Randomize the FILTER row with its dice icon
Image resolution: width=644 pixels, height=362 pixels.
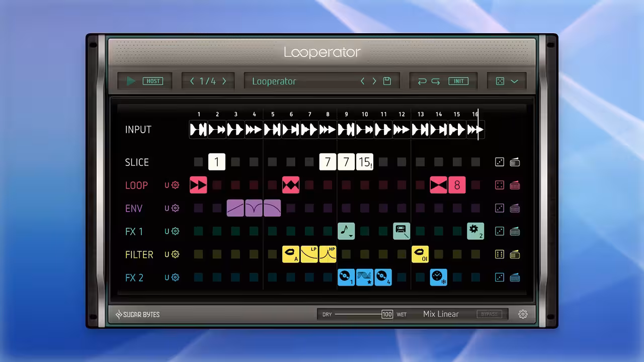[x=500, y=254]
